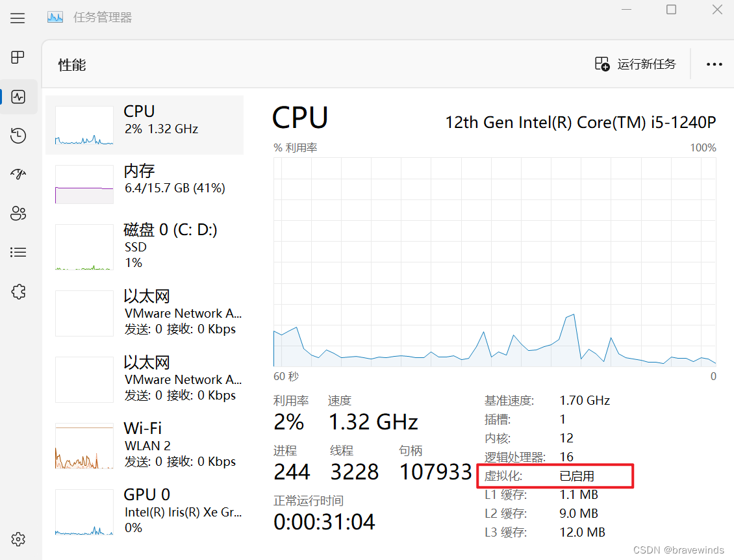The width and height of the screenshot is (734, 560).
Task: Open the three-dots more options menu
Action: 714,64
